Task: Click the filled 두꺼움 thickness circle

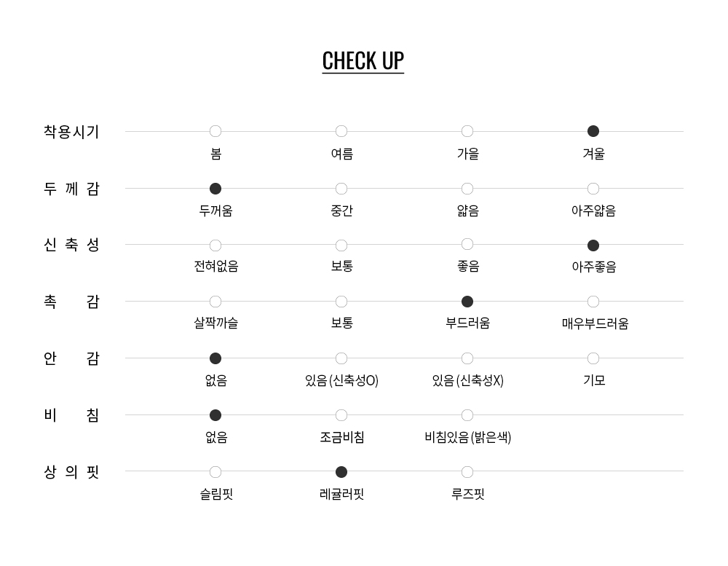Action: pos(215,189)
